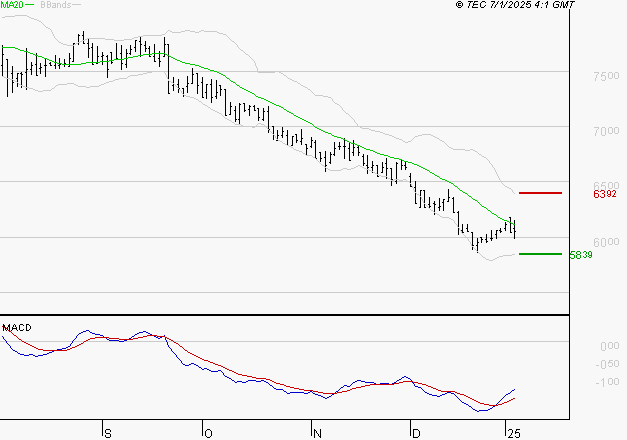The width and height of the screenshot is (627, 440).
Task: Click the green 5839 price label
Action: click(x=581, y=255)
